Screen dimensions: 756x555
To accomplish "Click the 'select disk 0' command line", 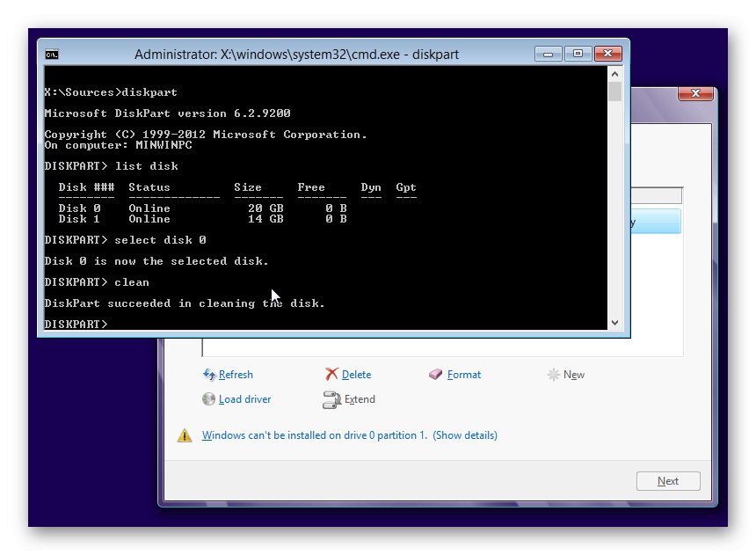I will [126, 240].
